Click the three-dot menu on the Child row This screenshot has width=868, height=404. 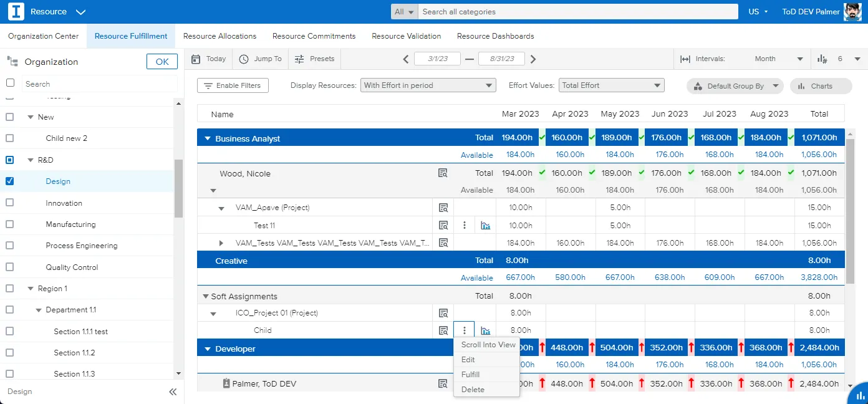pos(465,330)
